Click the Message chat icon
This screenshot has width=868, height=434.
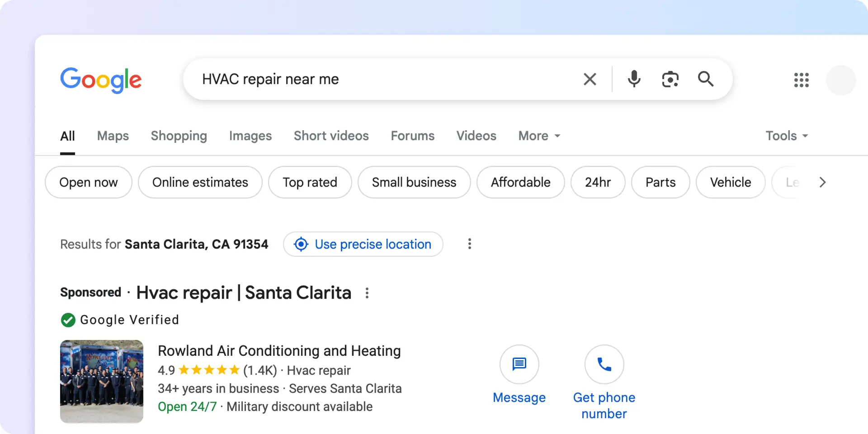pos(519,364)
